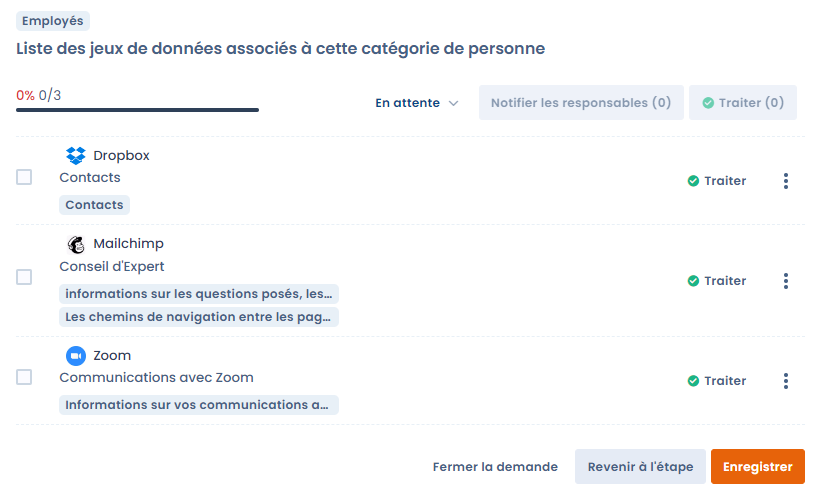Click the green checkmark Traiter in Zoom row
Screen dimensions: 818x498
[717, 381]
